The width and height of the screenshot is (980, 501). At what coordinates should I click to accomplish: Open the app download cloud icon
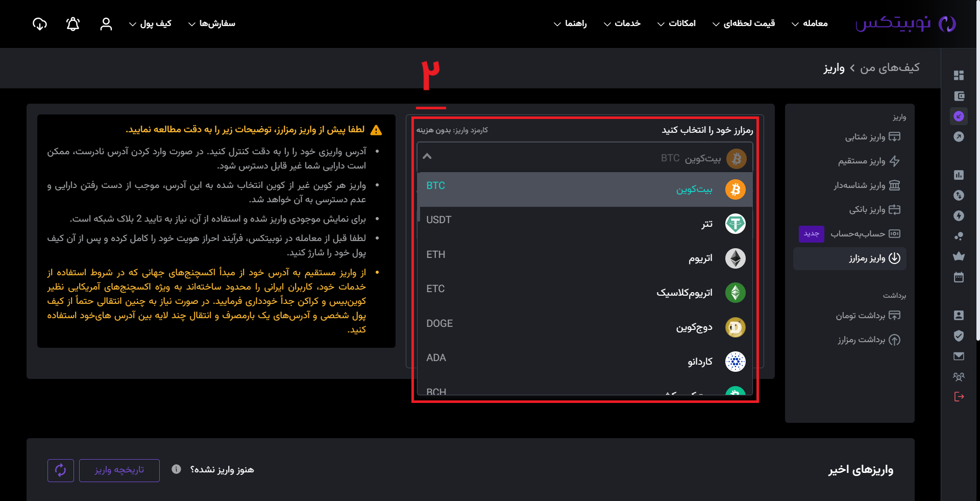[40, 23]
